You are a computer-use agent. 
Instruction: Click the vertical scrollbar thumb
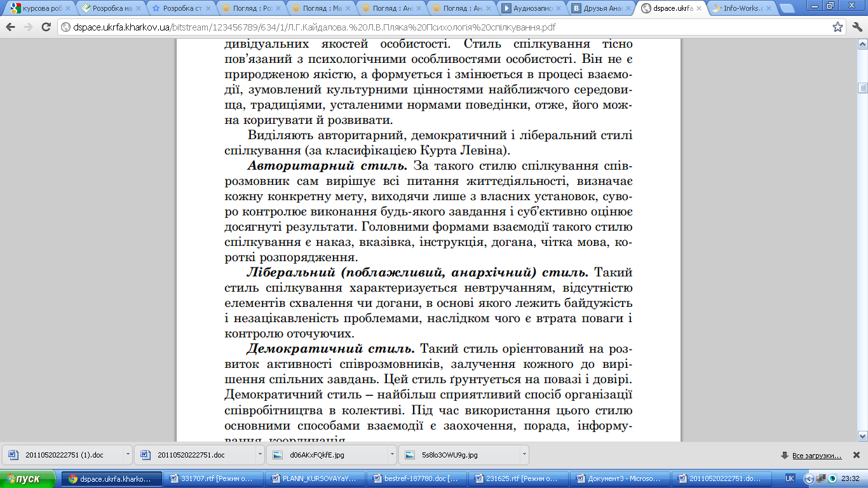[862, 88]
